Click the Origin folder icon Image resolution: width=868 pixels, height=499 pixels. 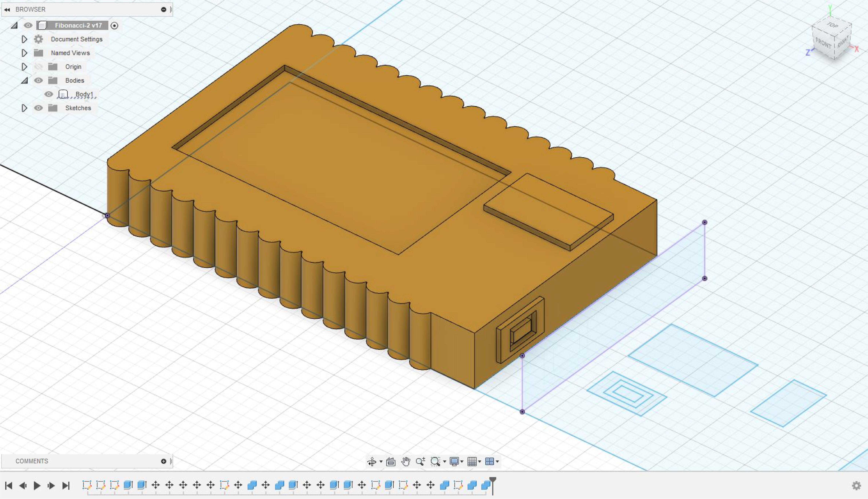coord(53,66)
